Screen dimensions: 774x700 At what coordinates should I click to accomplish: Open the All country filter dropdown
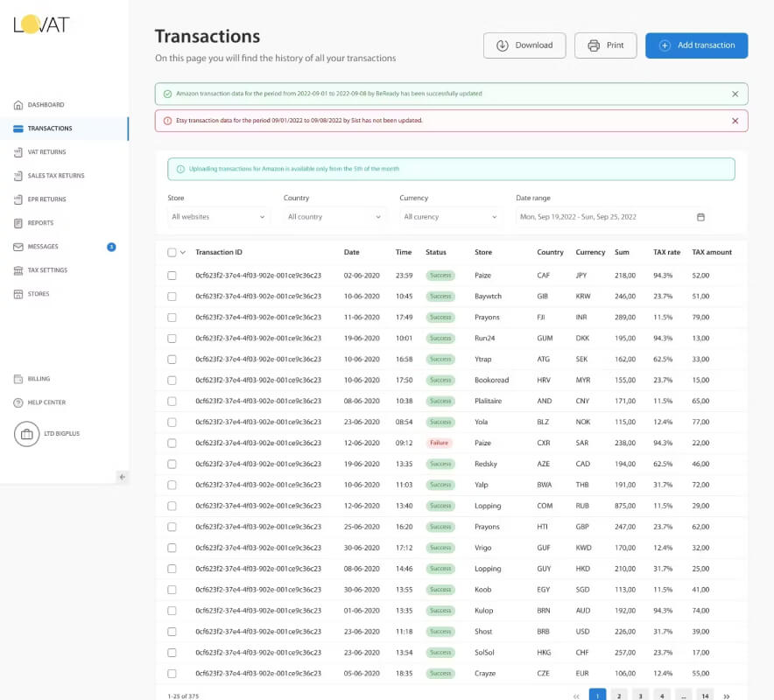tap(334, 217)
